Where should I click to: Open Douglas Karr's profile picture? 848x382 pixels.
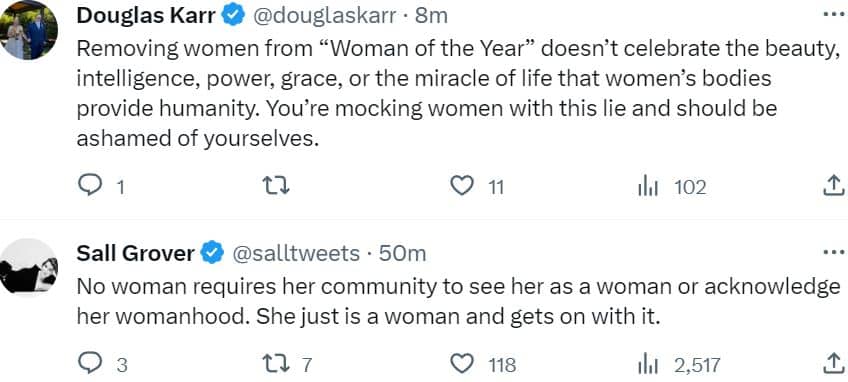(29, 31)
